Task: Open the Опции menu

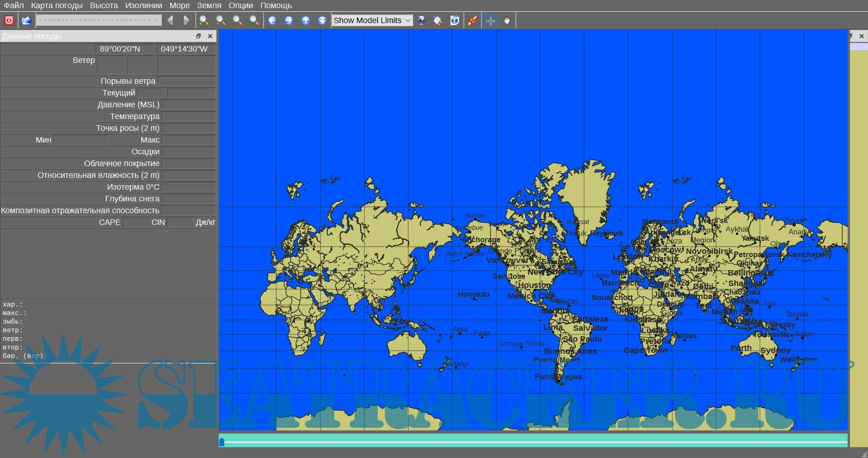Action: tap(241, 5)
